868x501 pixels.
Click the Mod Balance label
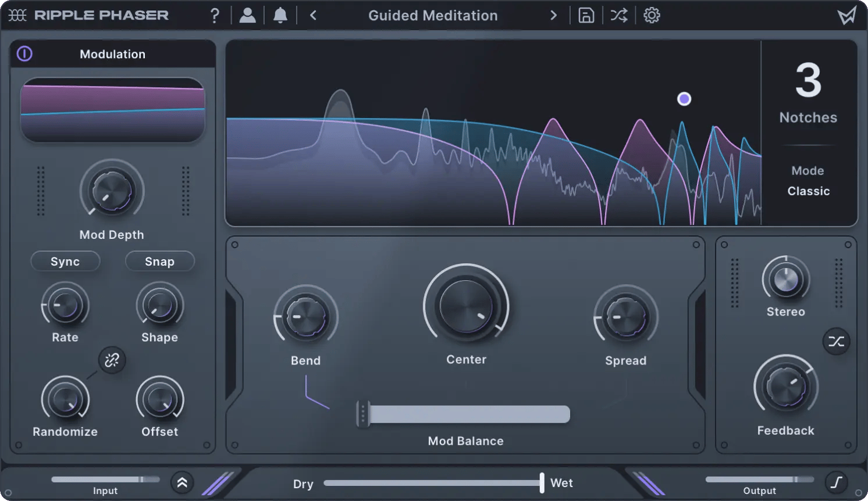pyautogui.click(x=465, y=441)
